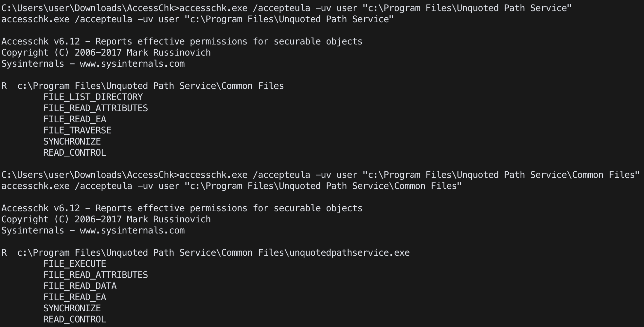Click the Common Files directory result line

[x=143, y=86]
